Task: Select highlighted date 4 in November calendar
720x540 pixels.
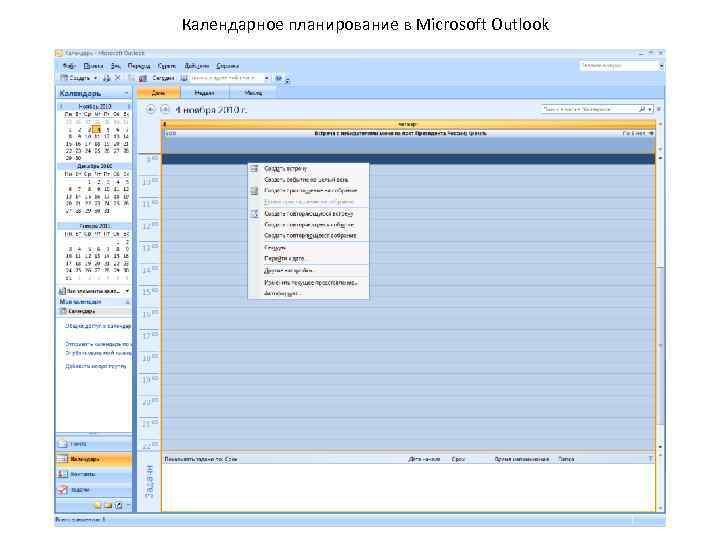Action: 97,130
